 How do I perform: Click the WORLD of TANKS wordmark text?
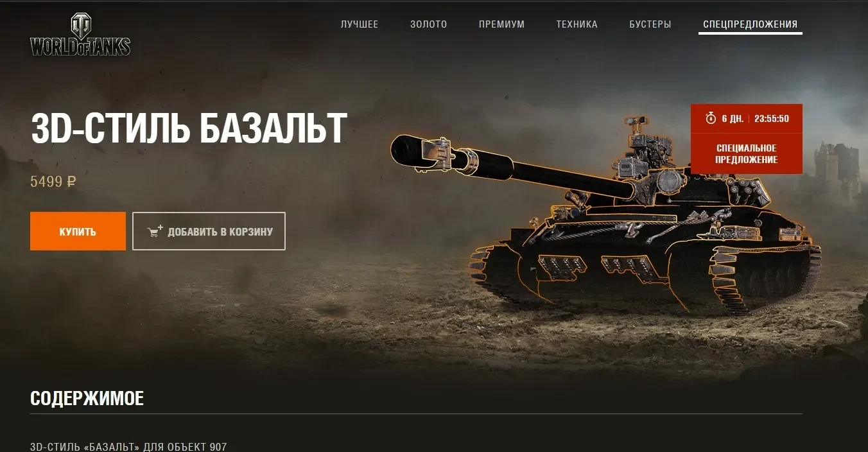(80, 46)
